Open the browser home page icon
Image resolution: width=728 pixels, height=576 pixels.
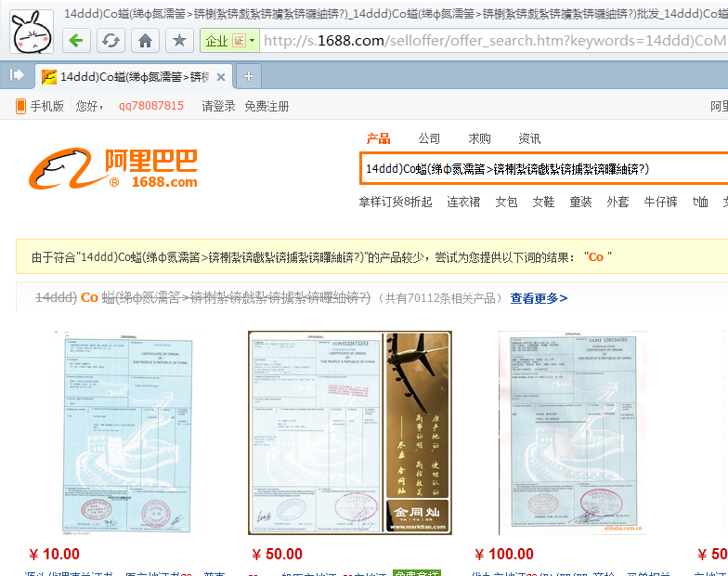click(145, 41)
